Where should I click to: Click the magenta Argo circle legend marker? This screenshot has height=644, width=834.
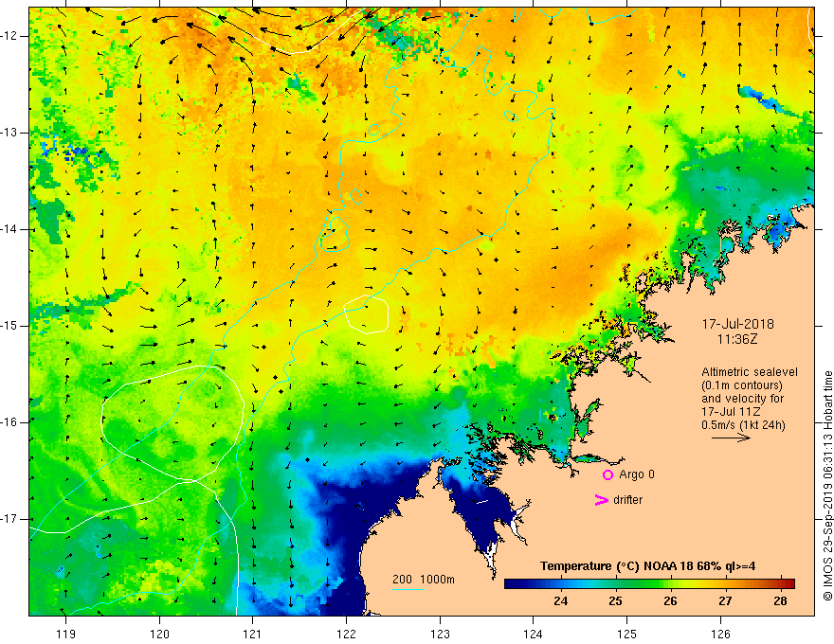click(x=607, y=475)
